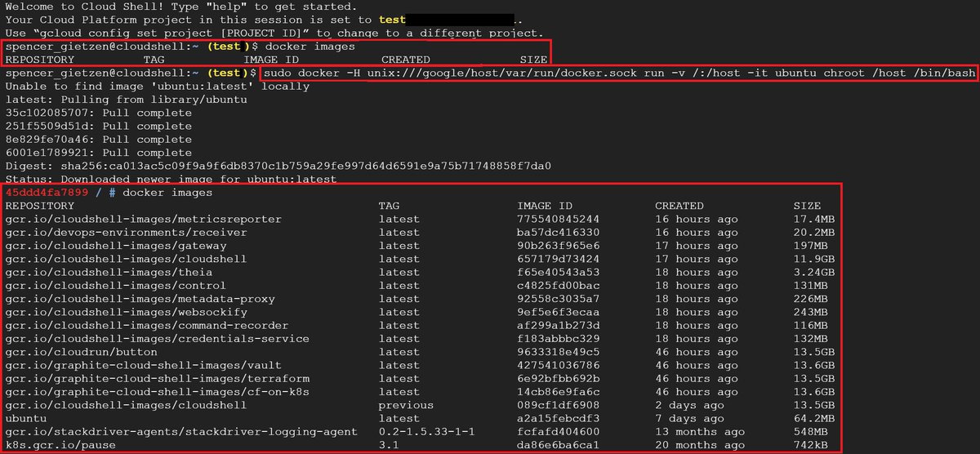Click image ID 6e92bfbb692b

click(x=559, y=378)
